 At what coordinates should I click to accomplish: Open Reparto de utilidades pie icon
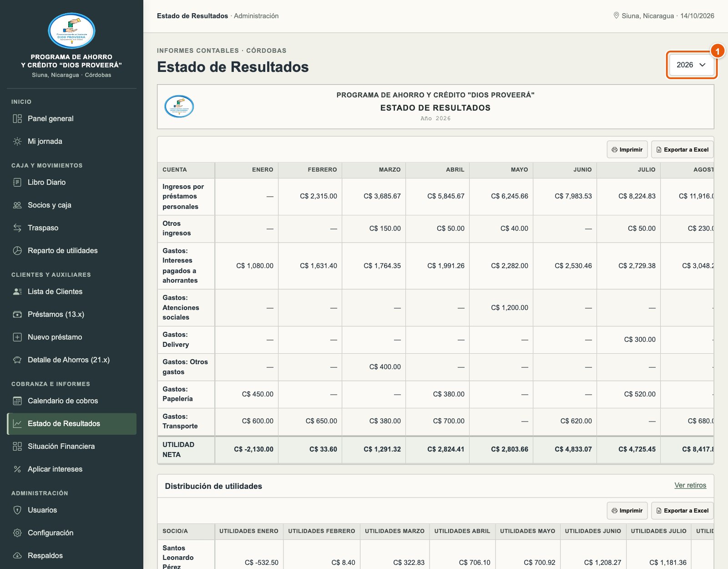point(17,251)
